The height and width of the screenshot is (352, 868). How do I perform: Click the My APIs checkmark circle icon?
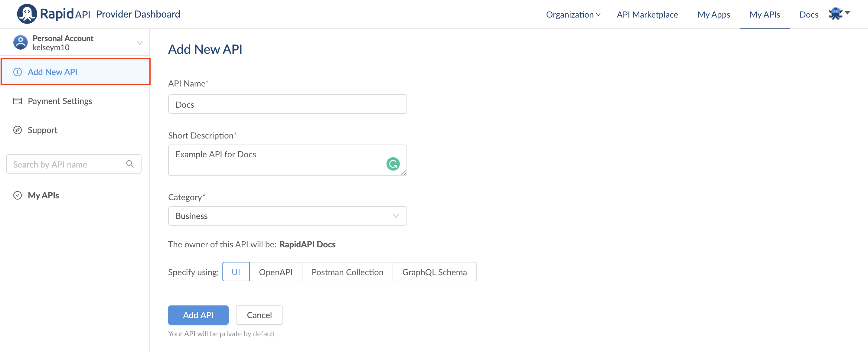point(18,195)
